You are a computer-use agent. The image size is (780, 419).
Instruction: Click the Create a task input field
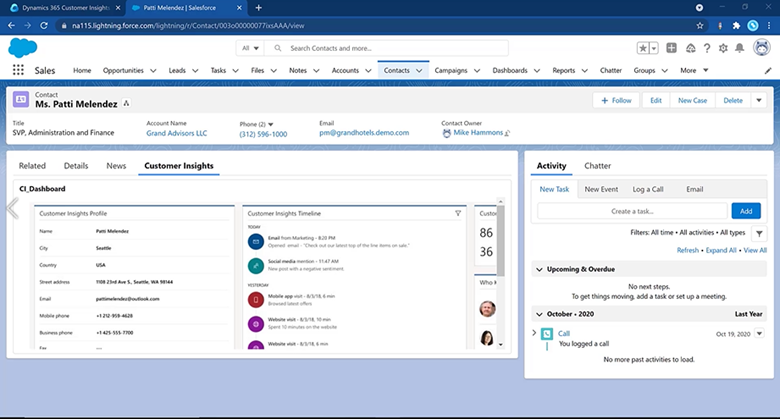(x=632, y=211)
